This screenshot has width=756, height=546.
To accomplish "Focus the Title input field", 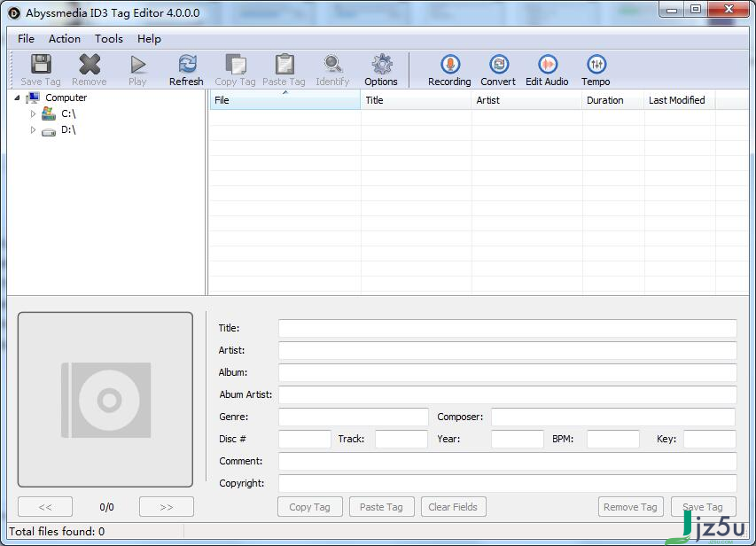I will pyautogui.click(x=508, y=328).
